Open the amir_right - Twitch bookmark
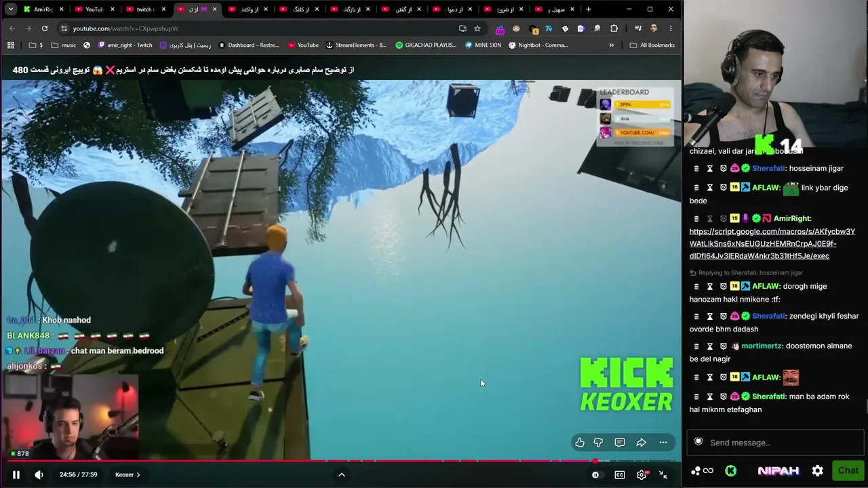This screenshot has height=488, width=868. (125, 45)
